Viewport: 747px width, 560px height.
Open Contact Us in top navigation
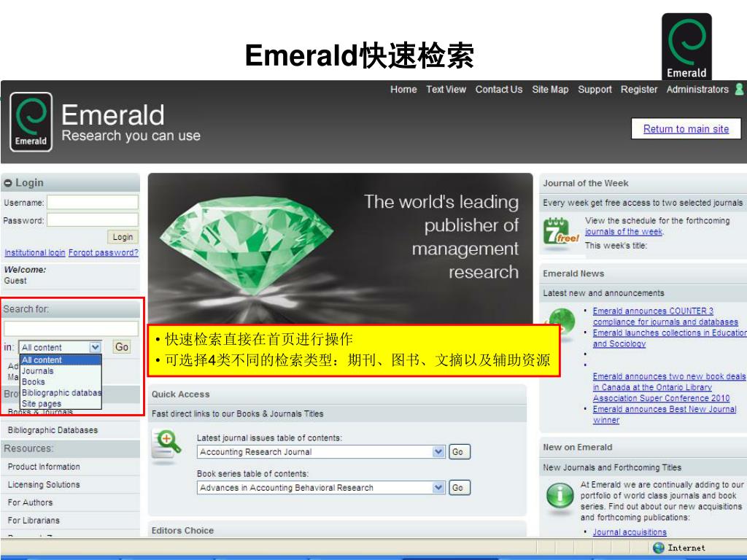(x=499, y=90)
